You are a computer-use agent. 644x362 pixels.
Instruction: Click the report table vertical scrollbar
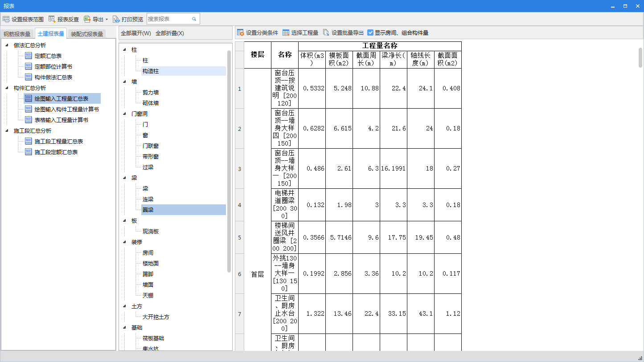click(640, 57)
